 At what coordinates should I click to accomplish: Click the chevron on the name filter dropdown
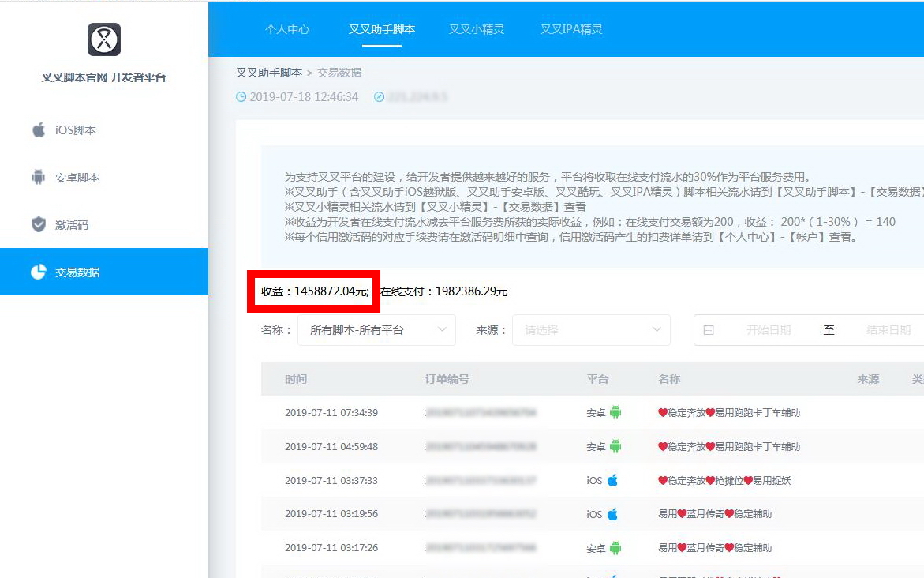pyautogui.click(x=443, y=330)
